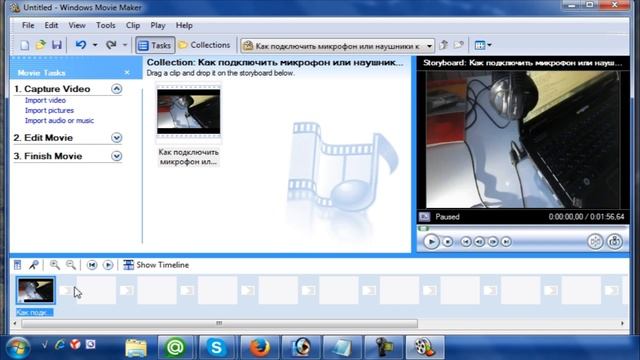Switch to Show Timeline view
This screenshot has width=640, height=360.
[x=156, y=265]
